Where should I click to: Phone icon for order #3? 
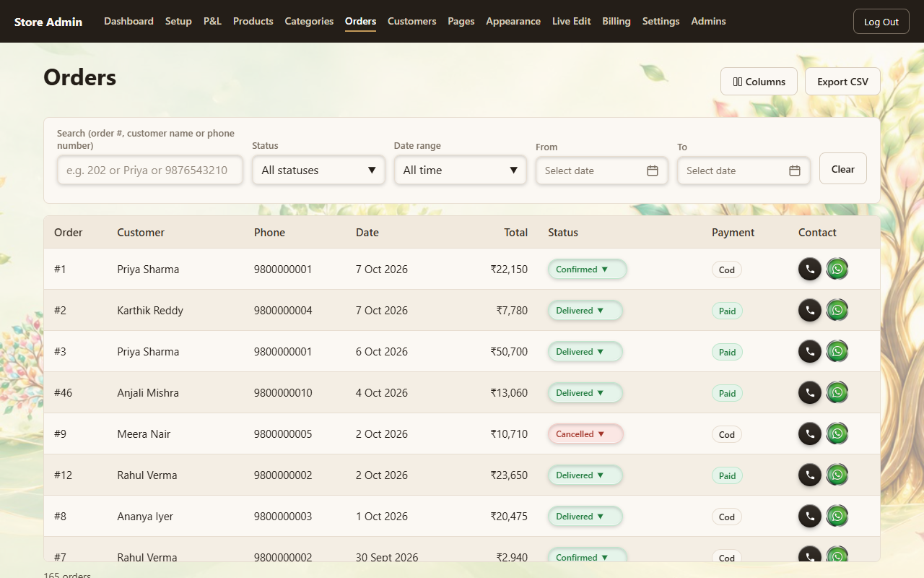tap(810, 351)
